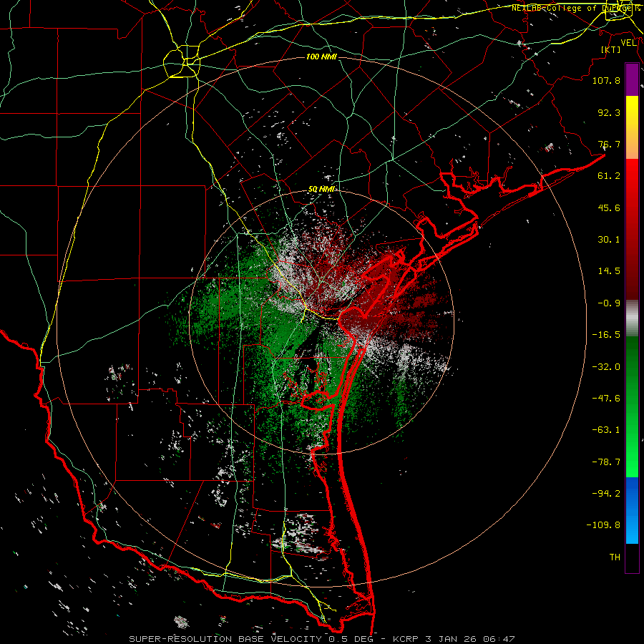Click the -63.1 velocity scale value

(606, 430)
